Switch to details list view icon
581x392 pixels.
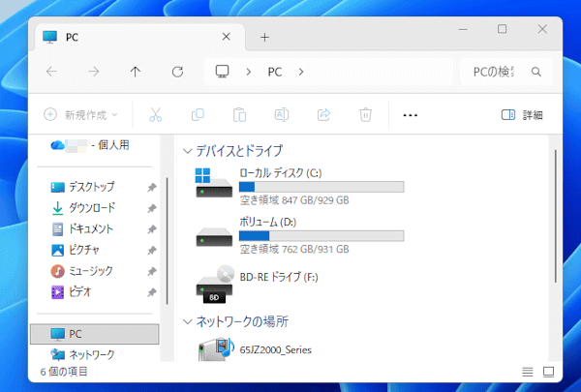pyautogui.click(x=528, y=372)
